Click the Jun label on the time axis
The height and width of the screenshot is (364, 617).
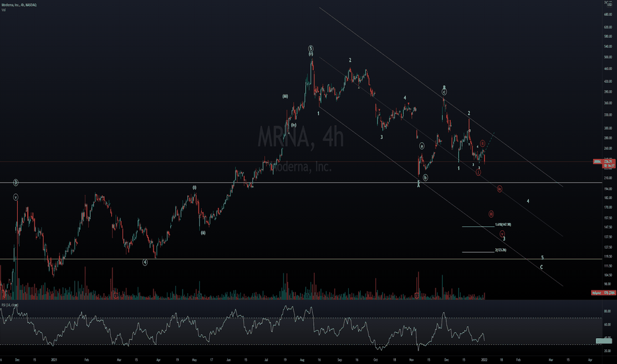point(228,359)
